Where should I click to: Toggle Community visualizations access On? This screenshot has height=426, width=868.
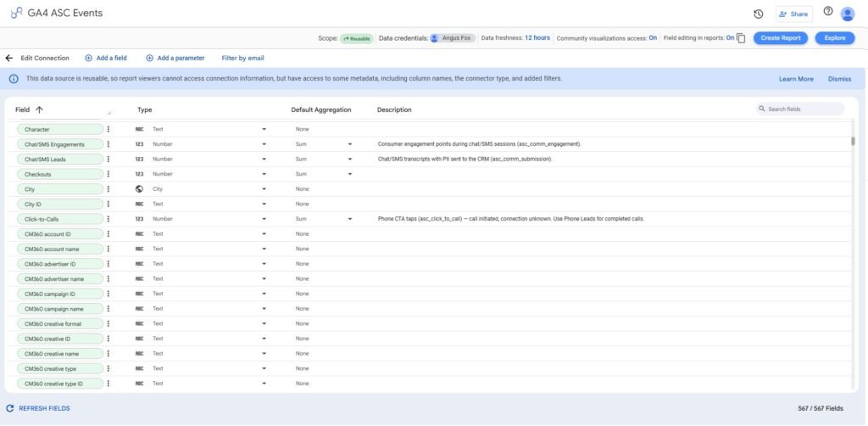(x=654, y=38)
